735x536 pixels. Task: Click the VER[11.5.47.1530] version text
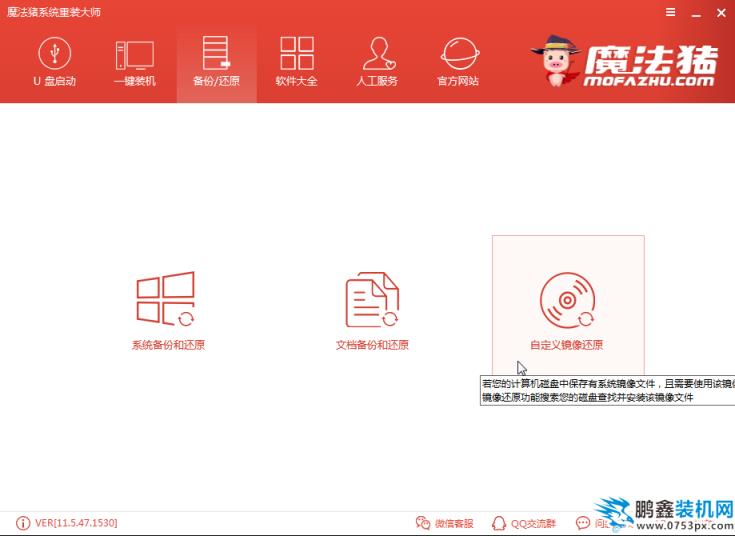click(x=76, y=523)
